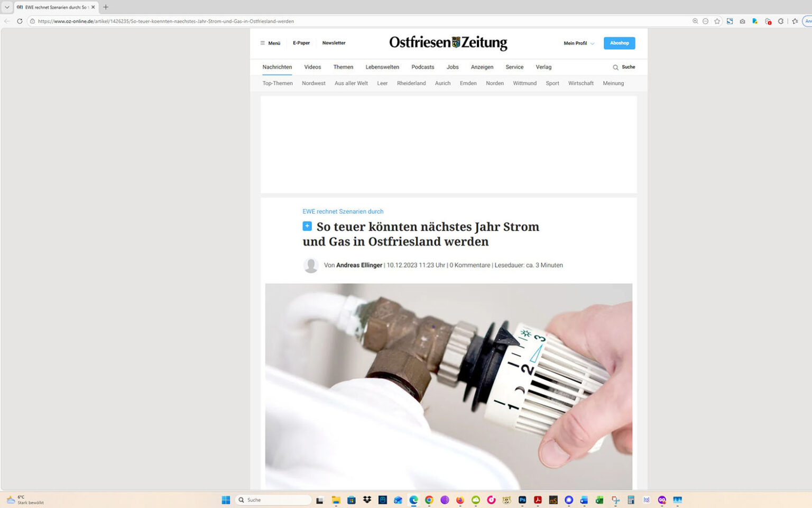This screenshot has width=812, height=508.
Task: Open browser zoom magnifier in address bar
Action: (x=696, y=21)
